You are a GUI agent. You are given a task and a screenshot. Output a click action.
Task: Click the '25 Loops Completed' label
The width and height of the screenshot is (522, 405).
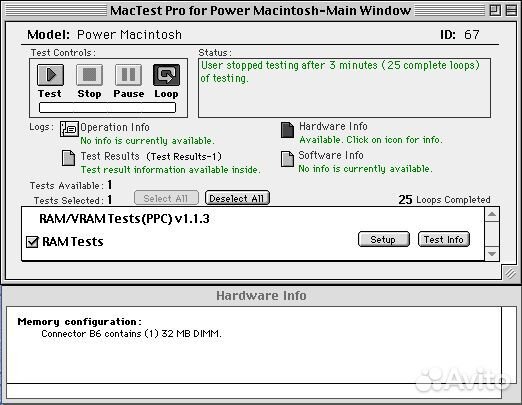444,200
